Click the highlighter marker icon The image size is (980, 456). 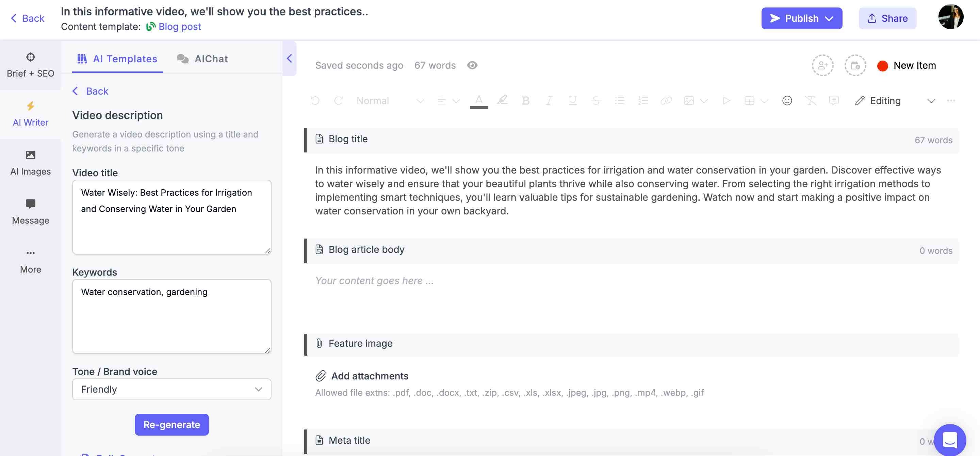(x=502, y=100)
